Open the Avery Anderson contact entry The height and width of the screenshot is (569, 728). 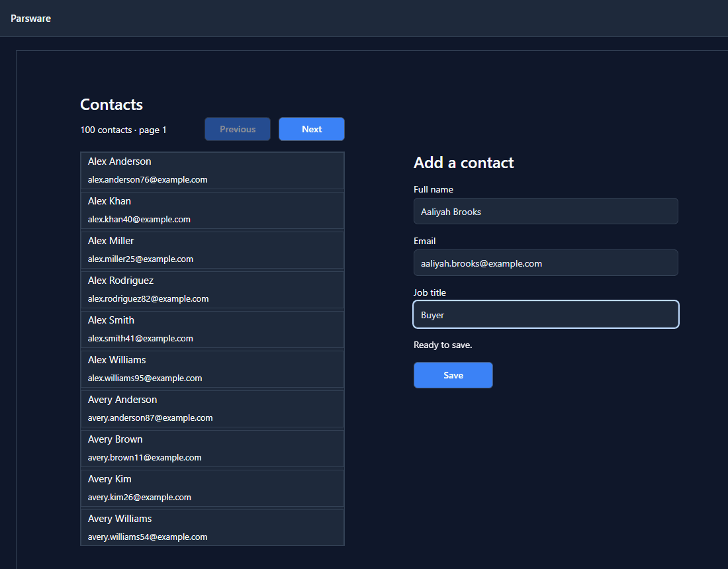[x=212, y=408]
